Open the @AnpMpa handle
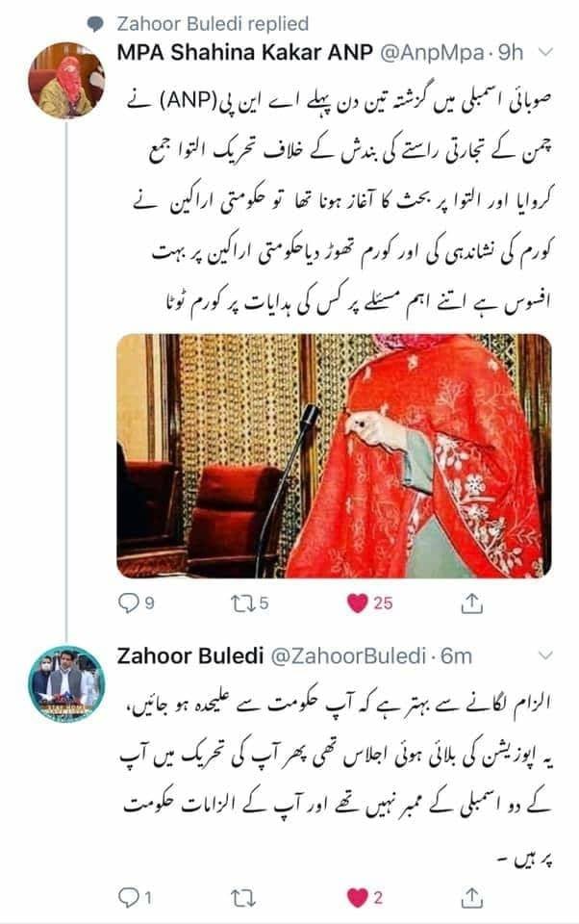Screen dimensions: 579x924 tap(432, 53)
